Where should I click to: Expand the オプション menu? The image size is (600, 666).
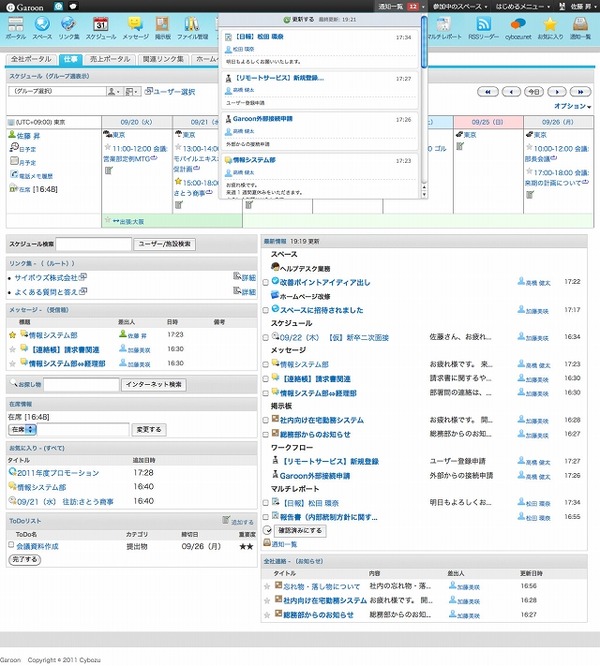[x=572, y=106]
